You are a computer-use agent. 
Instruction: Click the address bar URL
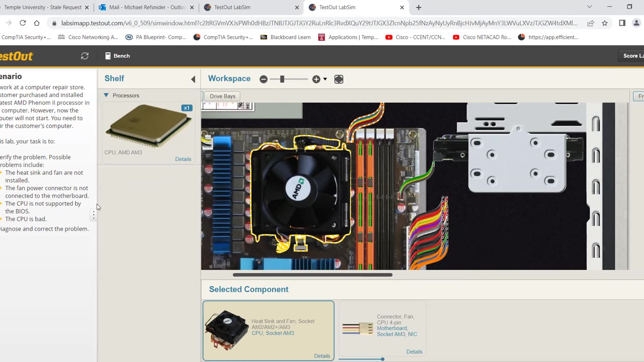coord(319,23)
